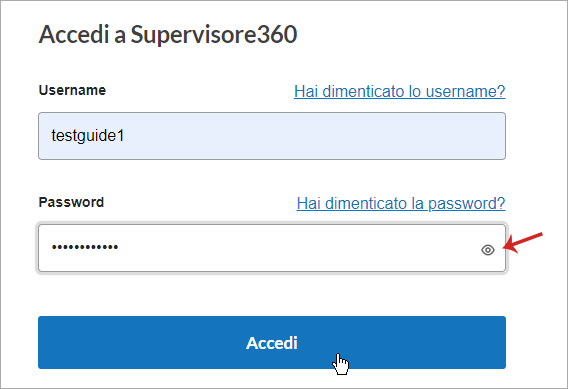Click the Username input field
This screenshot has width=568, height=389.
(272, 136)
